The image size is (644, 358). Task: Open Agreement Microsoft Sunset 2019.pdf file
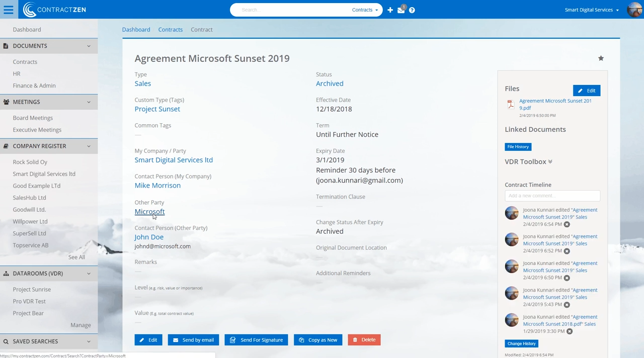click(555, 104)
